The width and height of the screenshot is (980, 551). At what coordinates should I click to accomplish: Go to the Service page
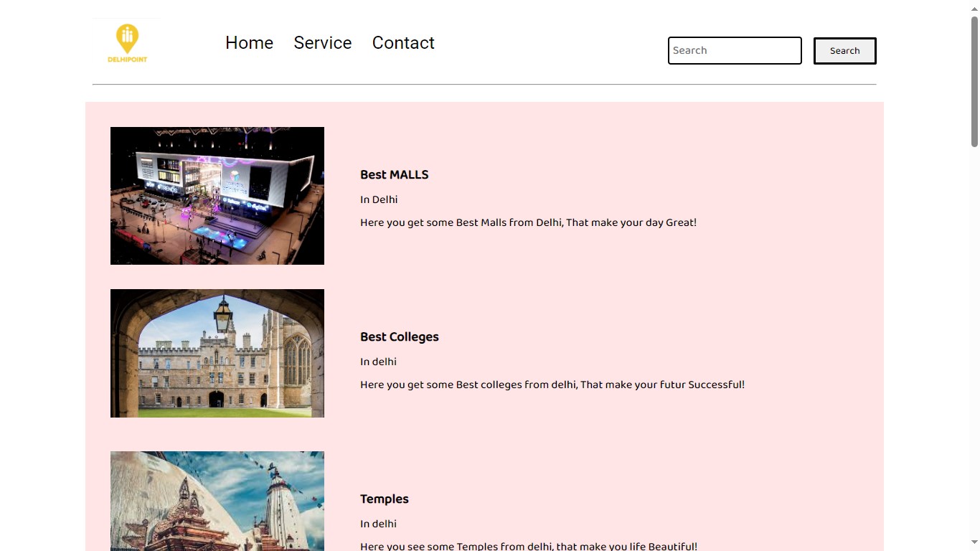[x=322, y=43]
